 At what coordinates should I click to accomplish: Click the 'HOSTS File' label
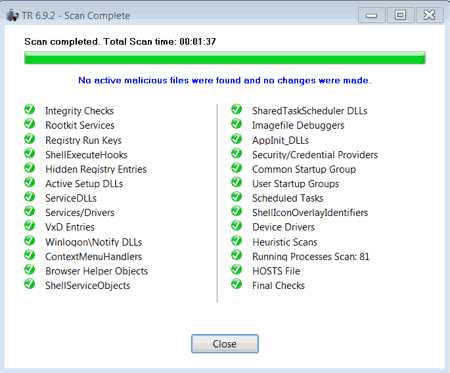click(x=276, y=271)
